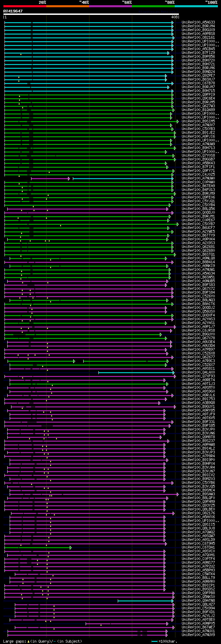Click hit label UniRef100_Q9ZPE7
The image size is (221, 644).
tap(198, 76)
